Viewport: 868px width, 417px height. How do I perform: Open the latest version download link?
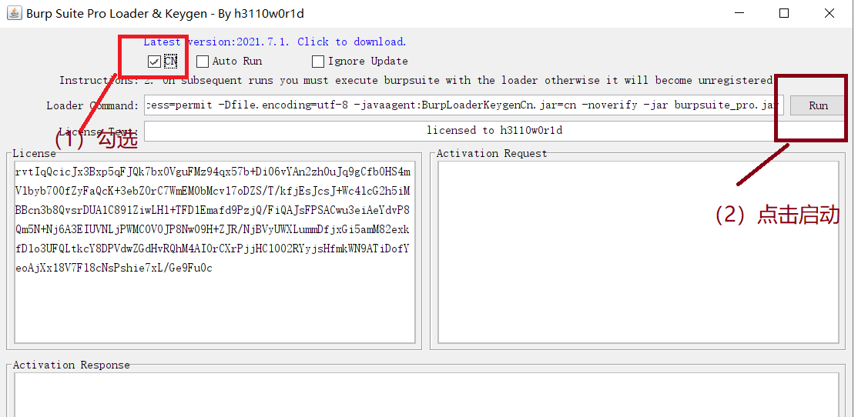click(x=275, y=42)
